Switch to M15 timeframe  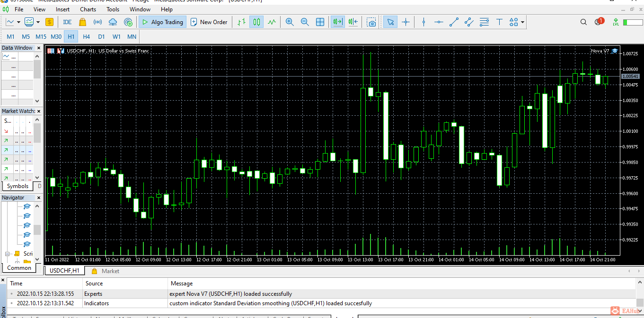41,36
